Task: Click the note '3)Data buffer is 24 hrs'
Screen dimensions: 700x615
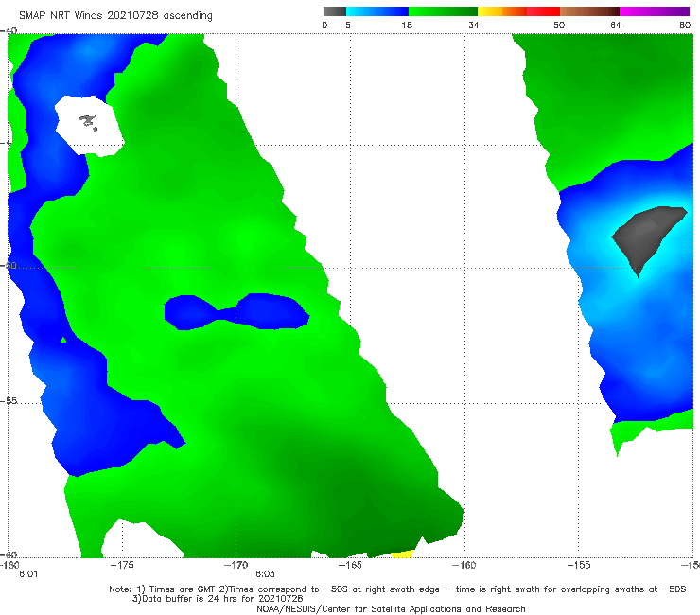Action: click(218, 599)
